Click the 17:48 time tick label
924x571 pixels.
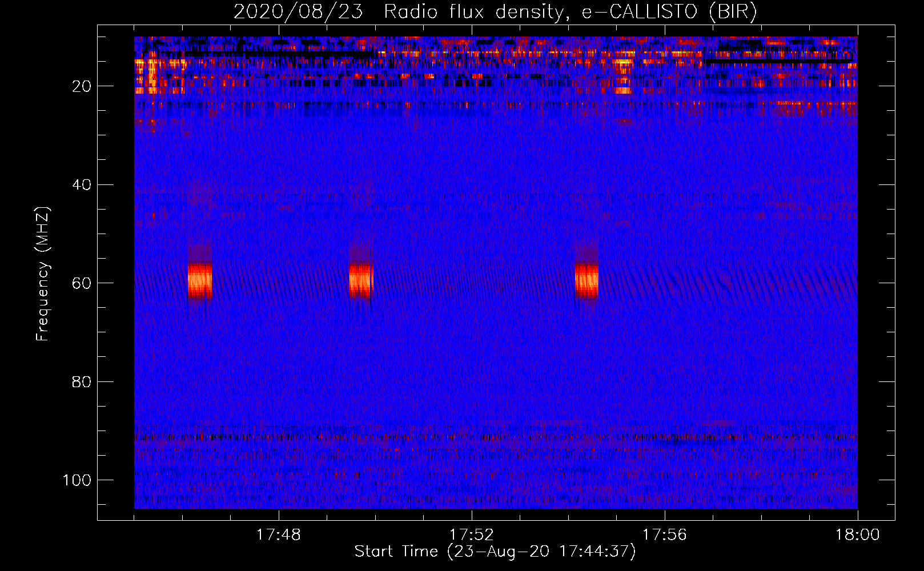(x=278, y=535)
